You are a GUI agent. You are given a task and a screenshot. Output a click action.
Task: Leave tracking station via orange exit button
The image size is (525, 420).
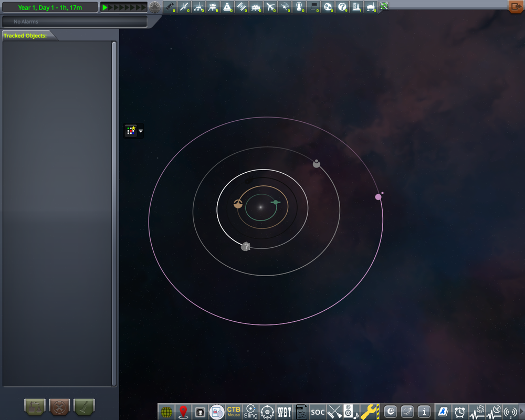[516, 7]
